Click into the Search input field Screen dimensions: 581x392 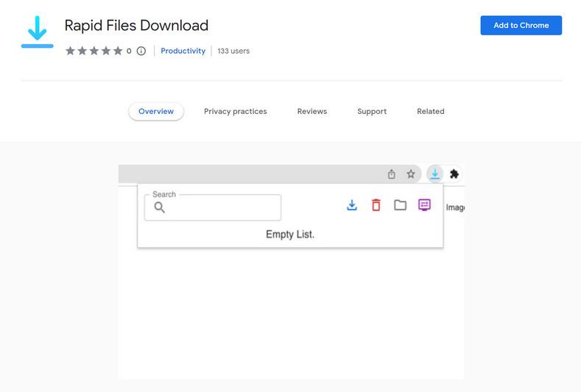213,207
